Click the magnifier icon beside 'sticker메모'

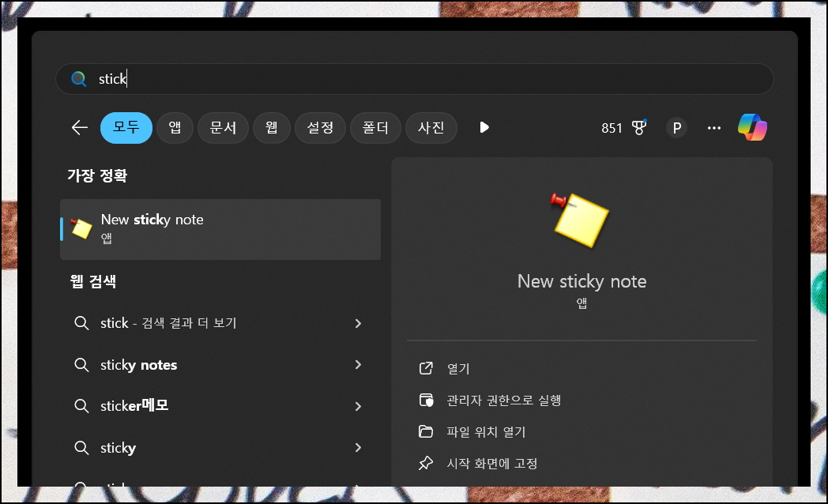click(81, 406)
